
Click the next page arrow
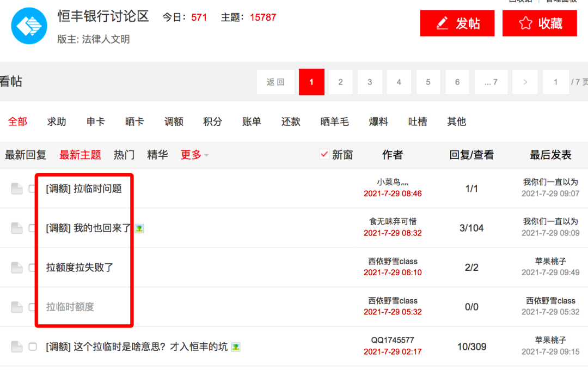pyautogui.click(x=525, y=82)
